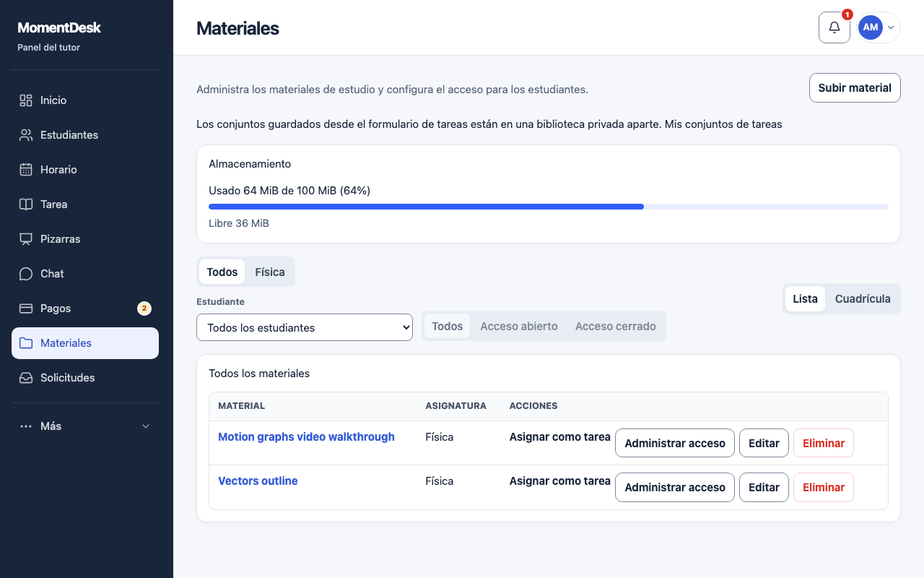Image resolution: width=924 pixels, height=578 pixels.
Task: Delete the Motion graphs video walkthrough material
Action: coord(824,444)
